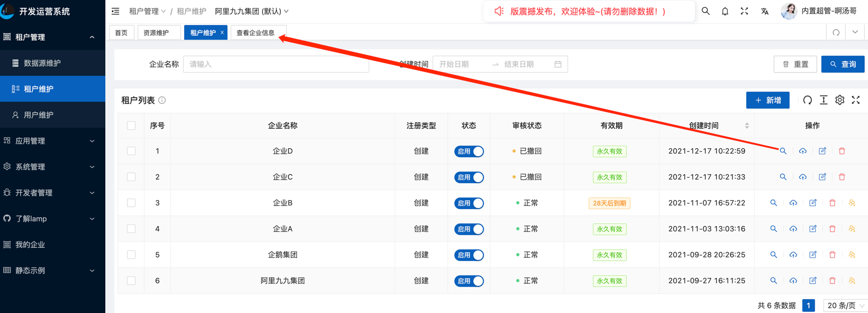Click the 企业名称 input field
The height and width of the screenshot is (313, 868).
(x=276, y=64)
